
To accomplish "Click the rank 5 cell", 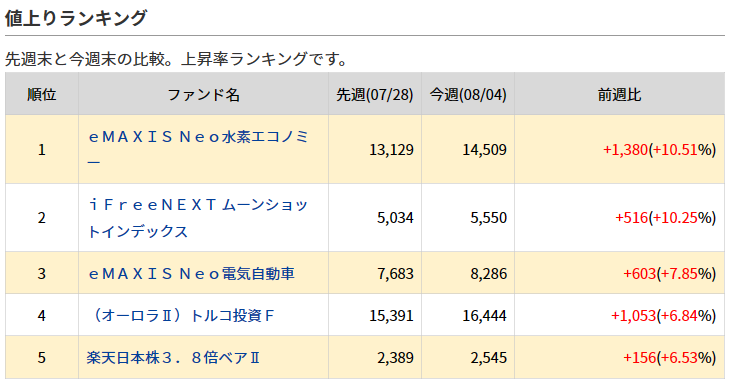I will click(x=42, y=358).
